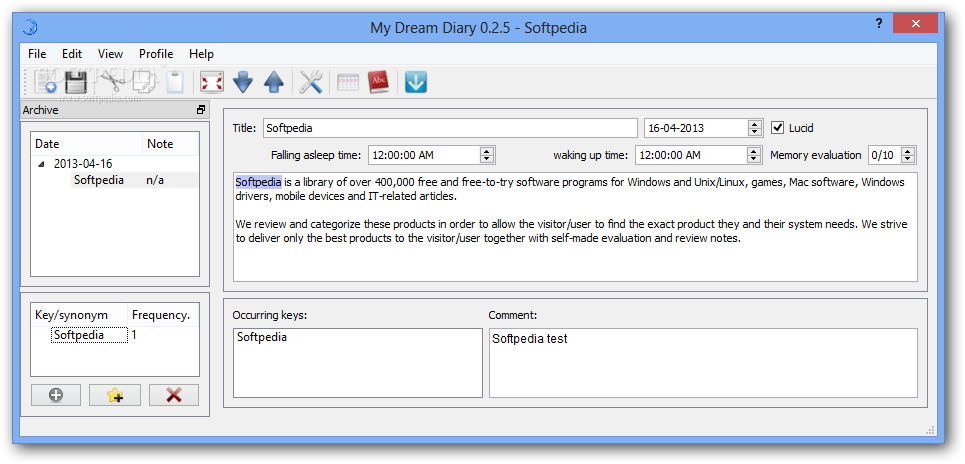The image size is (965, 464).
Task: Click the calendar toolbar icon
Action: point(348,82)
